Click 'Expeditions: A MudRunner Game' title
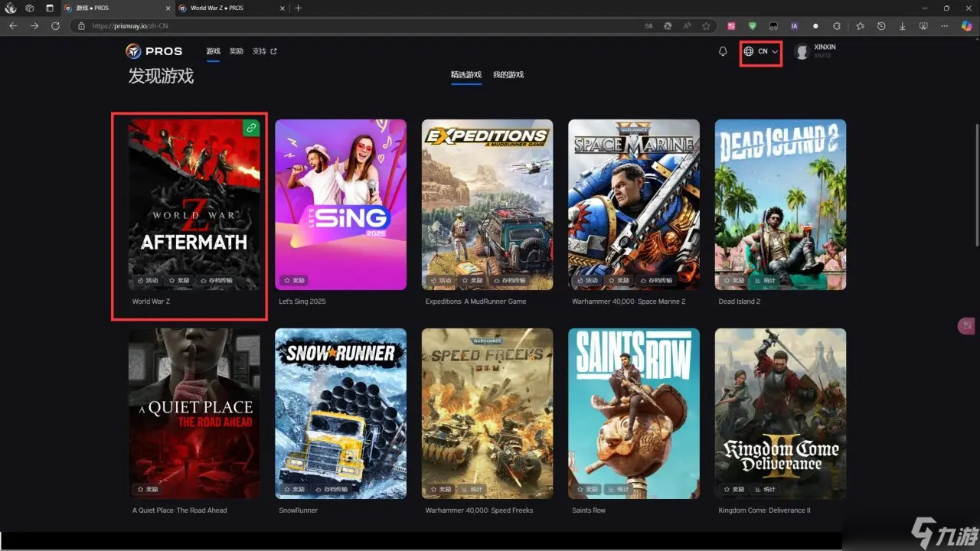 tap(475, 302)
